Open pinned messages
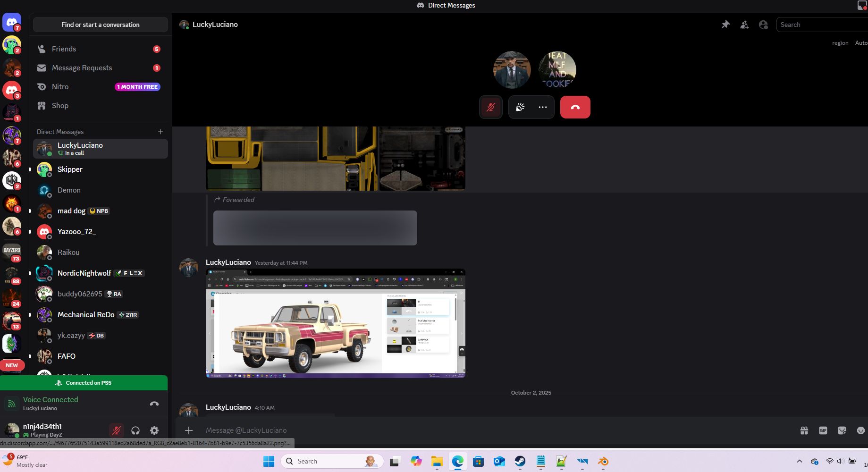Image resolution: width=868 pixels, height=472 pixels. (725, 25)
